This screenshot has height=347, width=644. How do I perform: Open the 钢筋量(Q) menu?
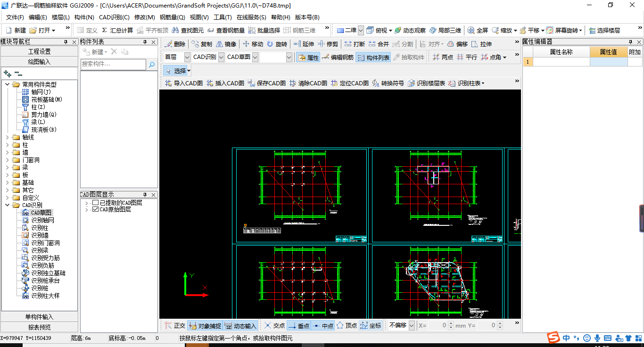(x=172, y=17)
